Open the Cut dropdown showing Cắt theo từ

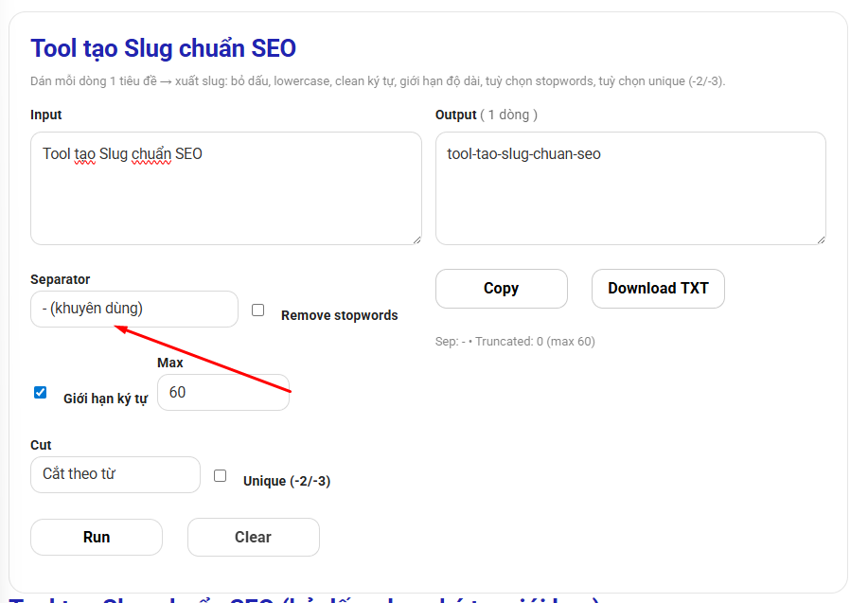pyautogui.click(x=115, y=474)
